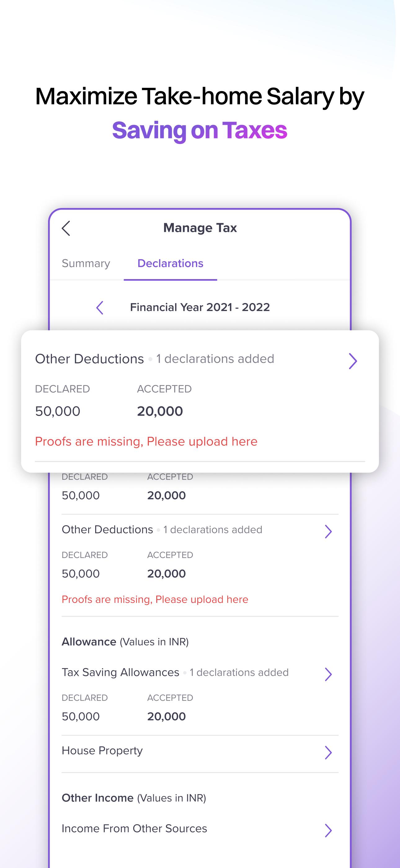Viewport: 400px width, 868px height.
Task: Expand Tax Saving Allowances chevron
Action: pos(328,674)
